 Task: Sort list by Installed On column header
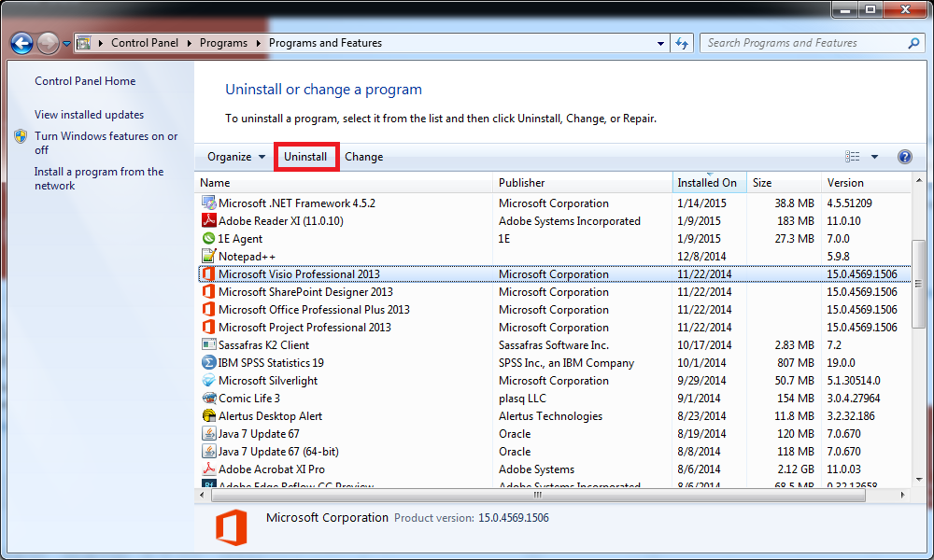(x=707, y=183)
